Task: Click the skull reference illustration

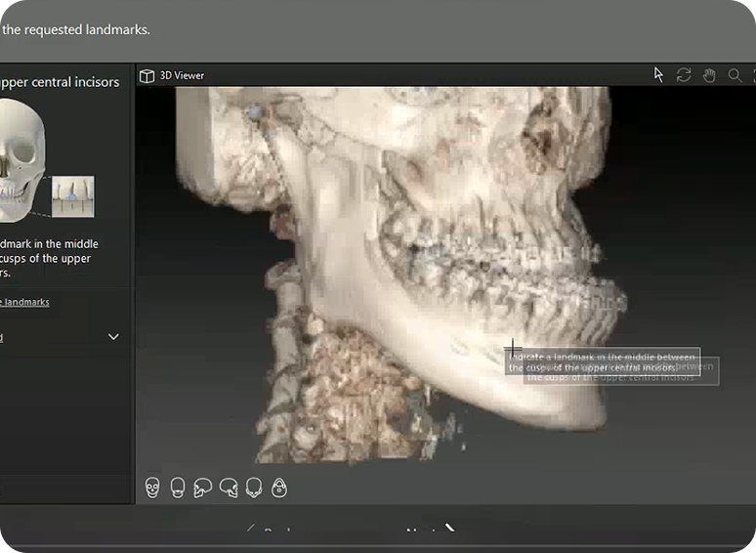Action: click(x=21, y=156)
